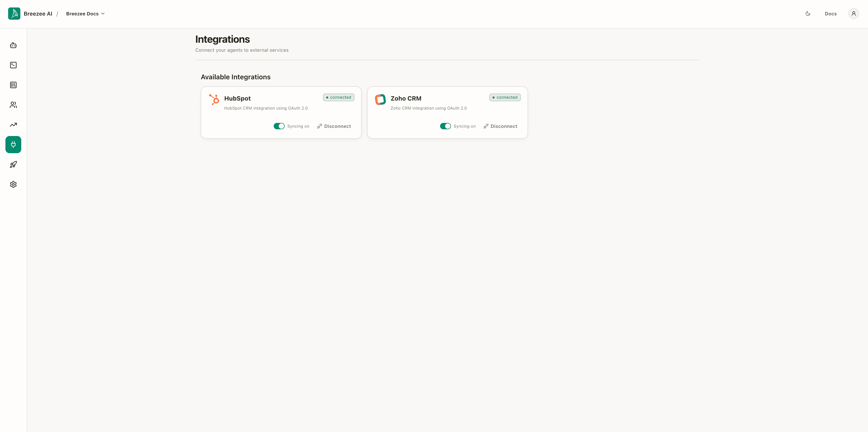Select the Integrations plug sidebar icon

(13, 144)
